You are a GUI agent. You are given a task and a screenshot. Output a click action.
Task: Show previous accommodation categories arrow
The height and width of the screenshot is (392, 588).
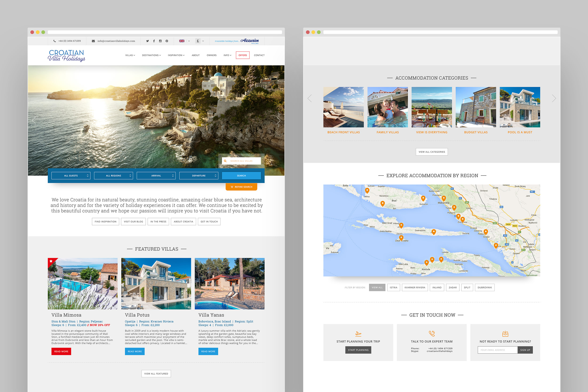pos(310,99)
